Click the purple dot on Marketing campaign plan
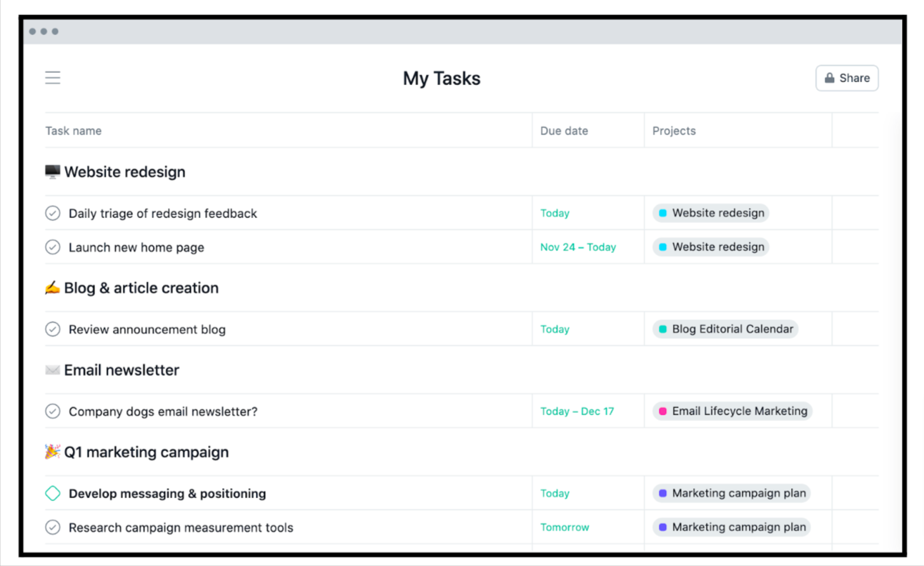The width and height of the screenshot is (924, 566). click(664, 493)
